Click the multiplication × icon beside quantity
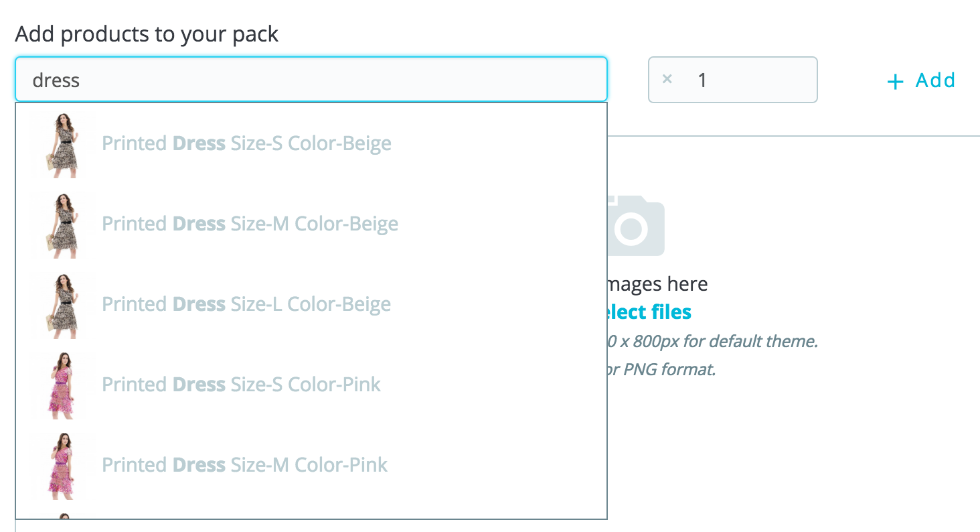 (667, 79)
